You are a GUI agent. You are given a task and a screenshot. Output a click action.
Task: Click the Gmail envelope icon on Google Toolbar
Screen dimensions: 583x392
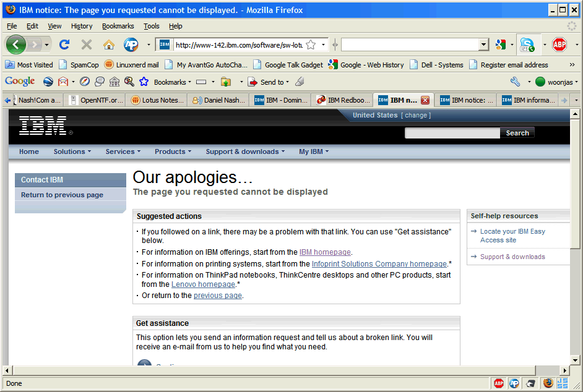63,82
